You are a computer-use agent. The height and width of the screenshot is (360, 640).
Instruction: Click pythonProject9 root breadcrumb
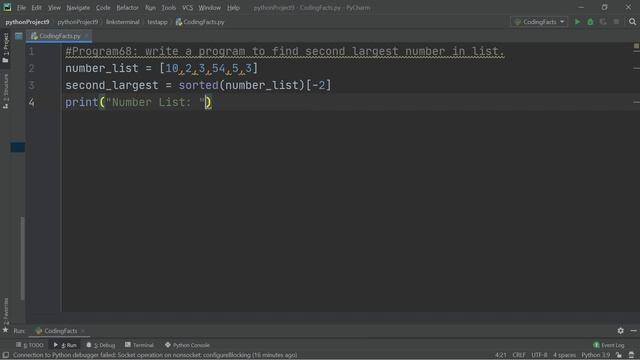tap(27, 22)
